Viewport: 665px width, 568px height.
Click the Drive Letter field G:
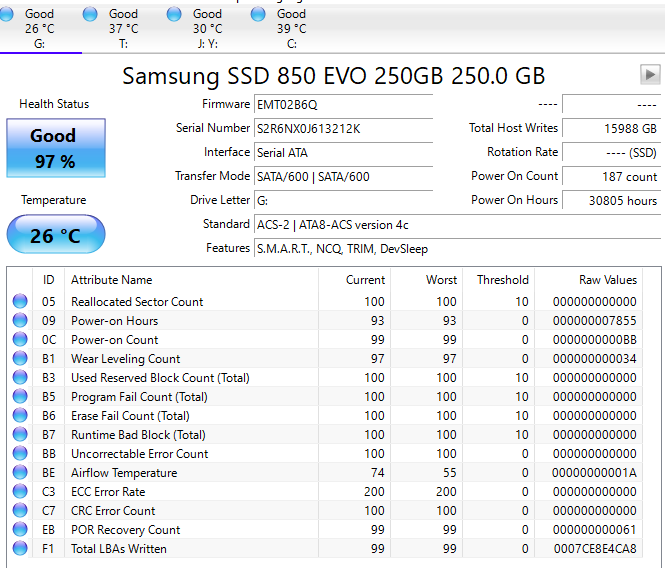(x=343, y=200)
